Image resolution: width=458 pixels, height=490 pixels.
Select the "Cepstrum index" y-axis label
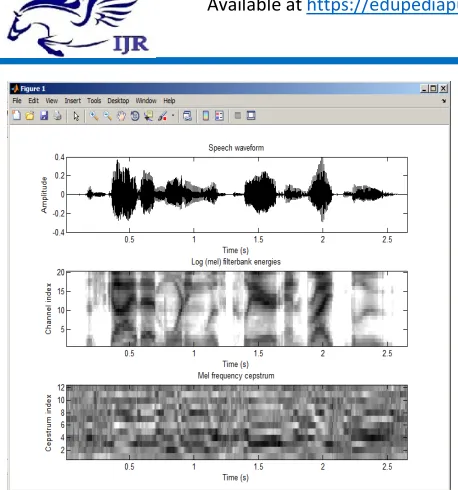pyautogui.click(x=48, y=423)
